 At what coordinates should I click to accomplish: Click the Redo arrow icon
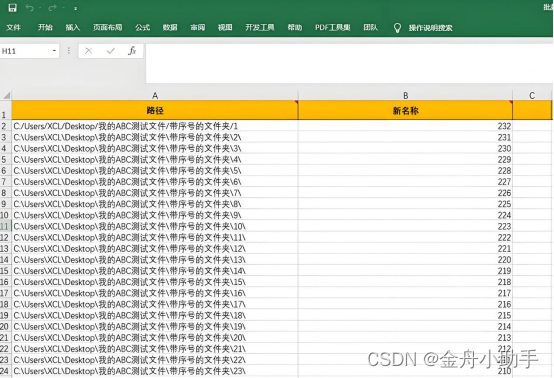[52, 8]
